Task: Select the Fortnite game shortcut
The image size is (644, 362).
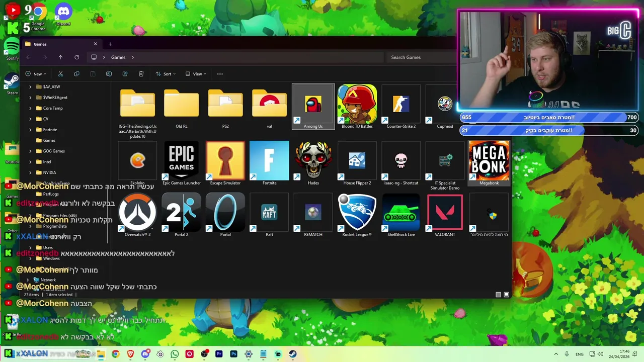Action: pyautogui.click(x=269, y=163)
